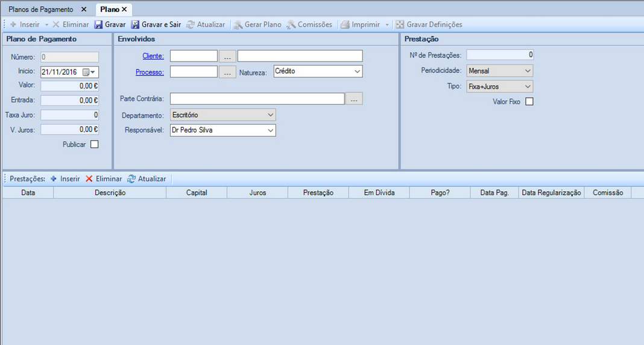Image resolution: width=644 pixels, height=345 pixels.
Task: Click Inserir in Prestações toolbar
Action: tap(65, 179)
